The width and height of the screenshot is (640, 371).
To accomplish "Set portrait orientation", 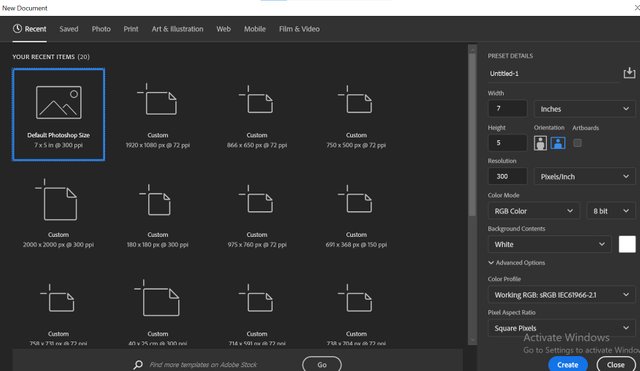I will click(x=540, y=143).
